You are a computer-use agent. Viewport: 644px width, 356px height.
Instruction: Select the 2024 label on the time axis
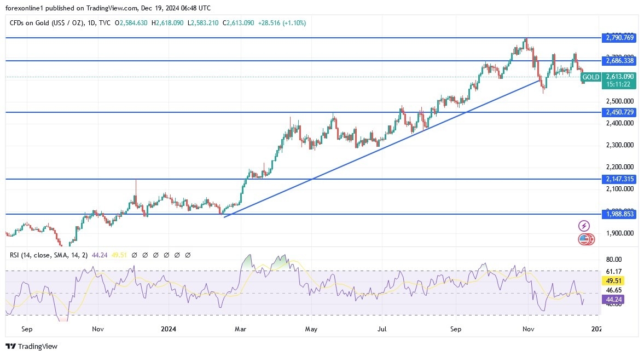click(x=168, y=329)
